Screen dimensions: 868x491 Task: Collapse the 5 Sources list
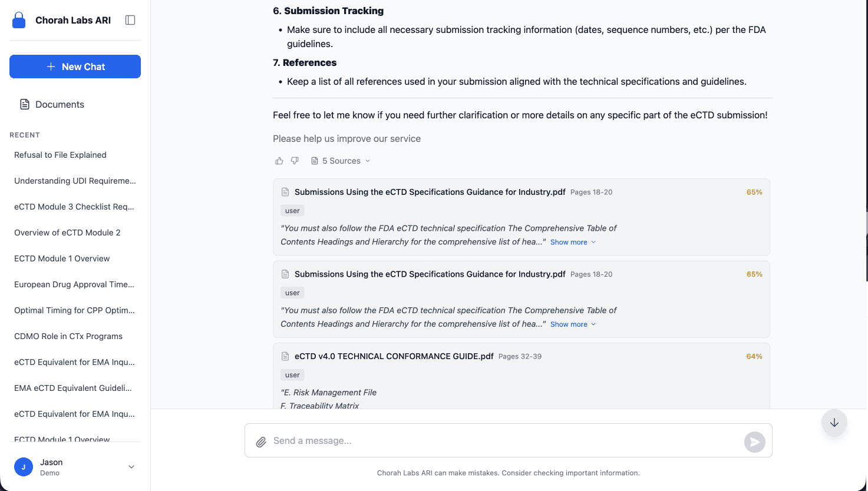tap(341, 161)
